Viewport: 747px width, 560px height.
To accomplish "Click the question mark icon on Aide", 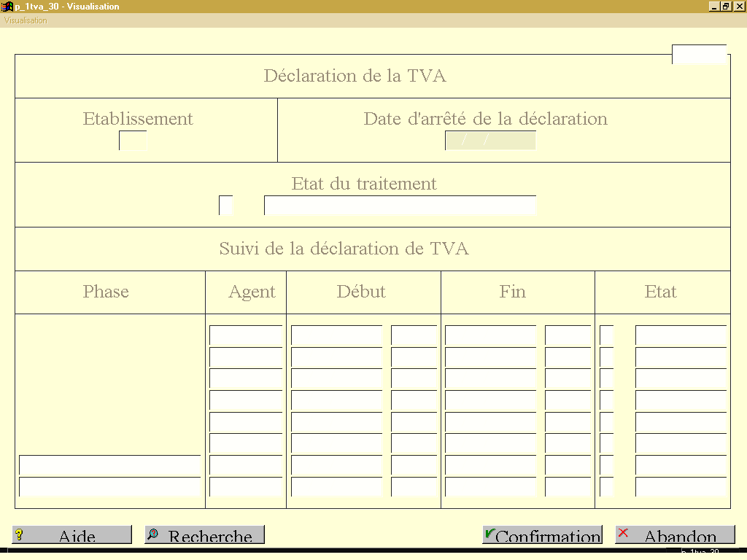I will 19,534.
